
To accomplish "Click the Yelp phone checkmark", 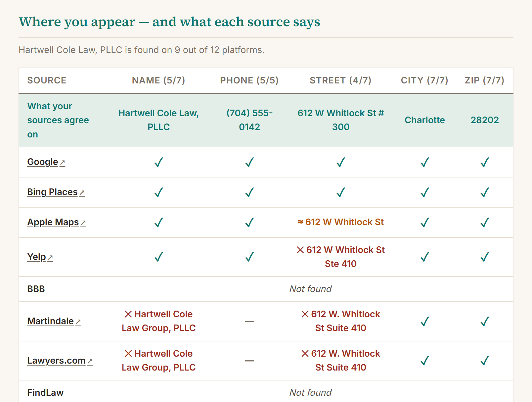I will point(249,257).
